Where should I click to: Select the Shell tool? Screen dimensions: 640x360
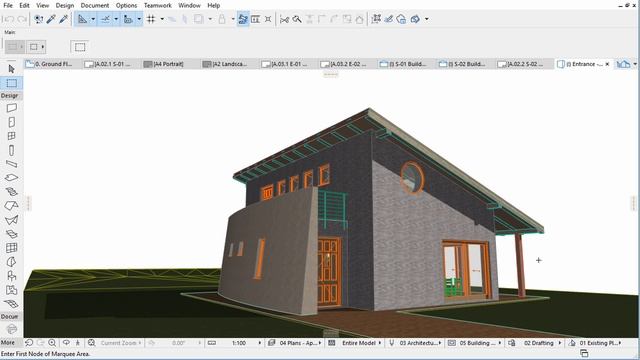tap(11, 220)
